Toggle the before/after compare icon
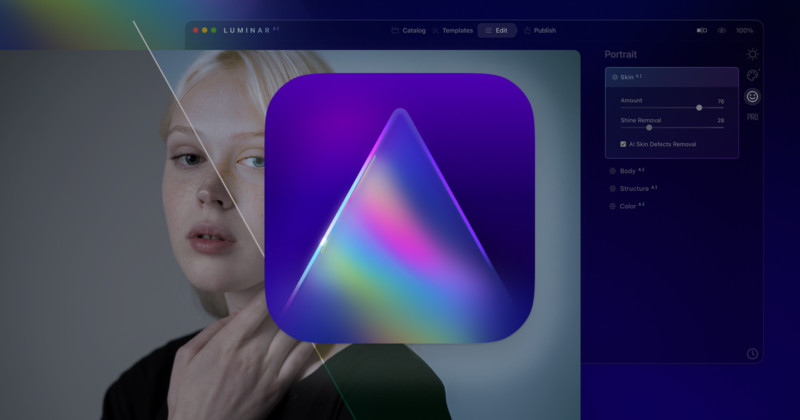This screenshot has height=420, width=800. (702, 31)
